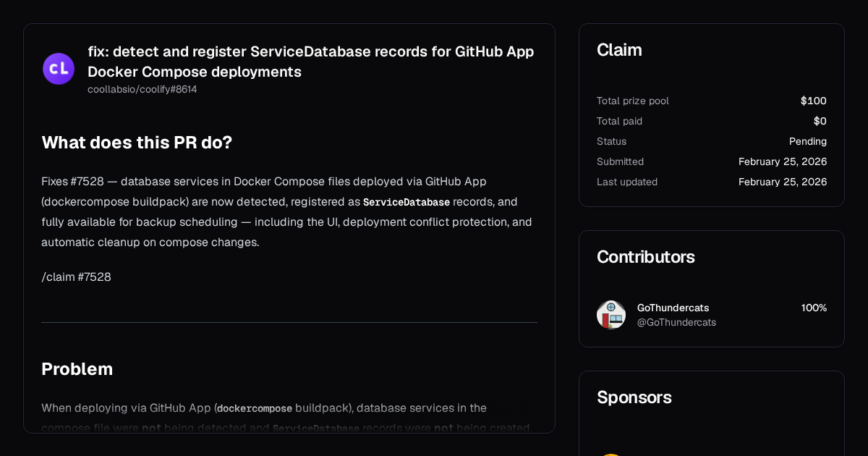Click the 'Total paid' label
The width and height of the screenshot is (868, 456).
[x=620, y=121]
